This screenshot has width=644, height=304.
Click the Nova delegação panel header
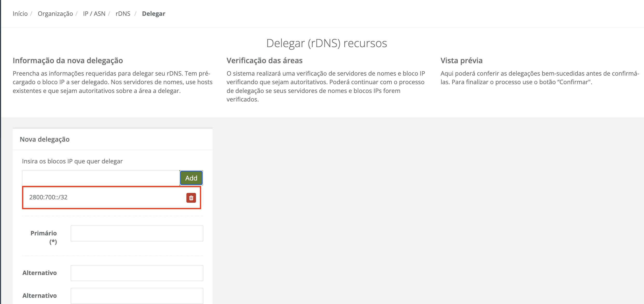(x=45, y=139)
